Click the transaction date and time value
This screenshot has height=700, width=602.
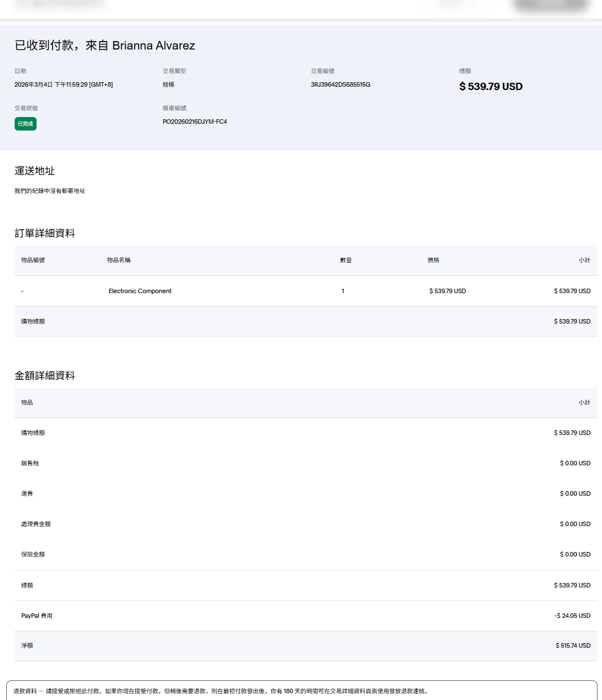pos(64,84)
